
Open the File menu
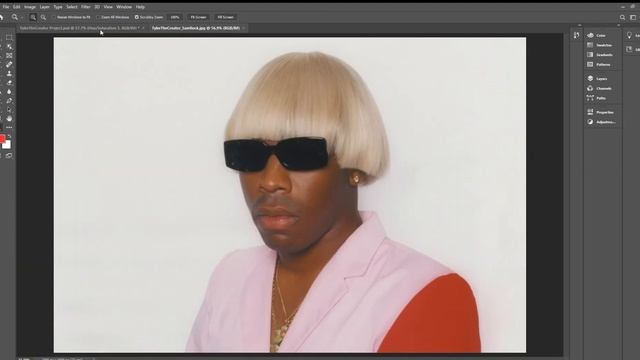click(6, 7)
